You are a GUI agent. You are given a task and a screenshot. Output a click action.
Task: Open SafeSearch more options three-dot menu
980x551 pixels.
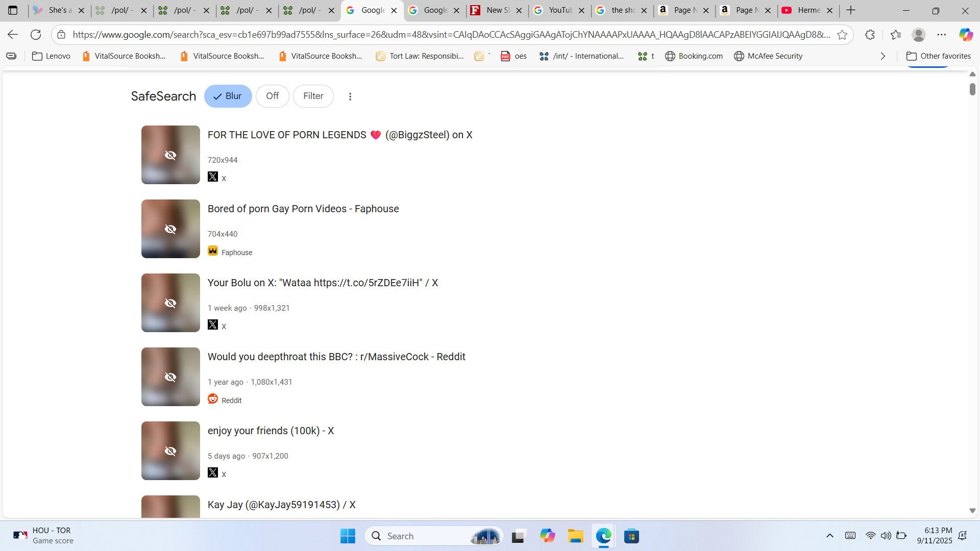[x=350, y=96]
